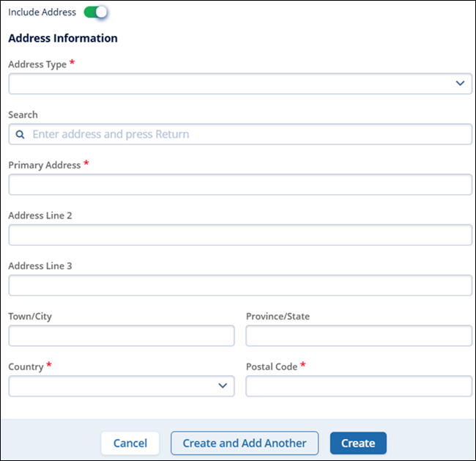Image resolution: width=476 pixels, height=461 pixels.
Task: Click the Address Type chevron arrow
Action: pos(460,84)
